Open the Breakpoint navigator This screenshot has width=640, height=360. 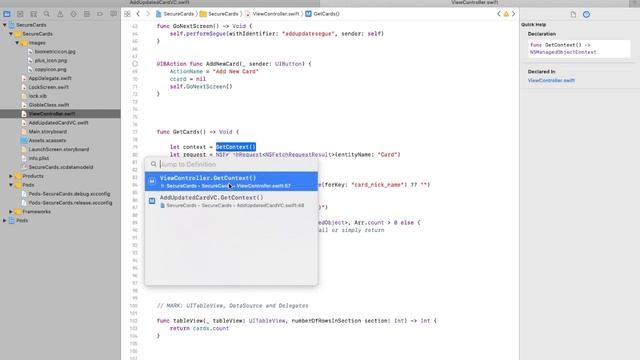click(x=100, y=14)
